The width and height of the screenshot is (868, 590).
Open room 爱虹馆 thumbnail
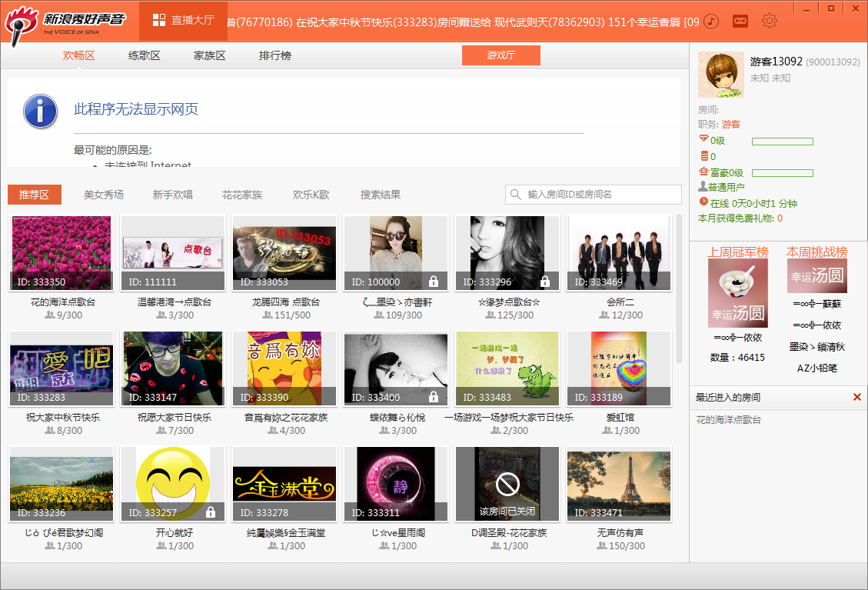[619, 368]
